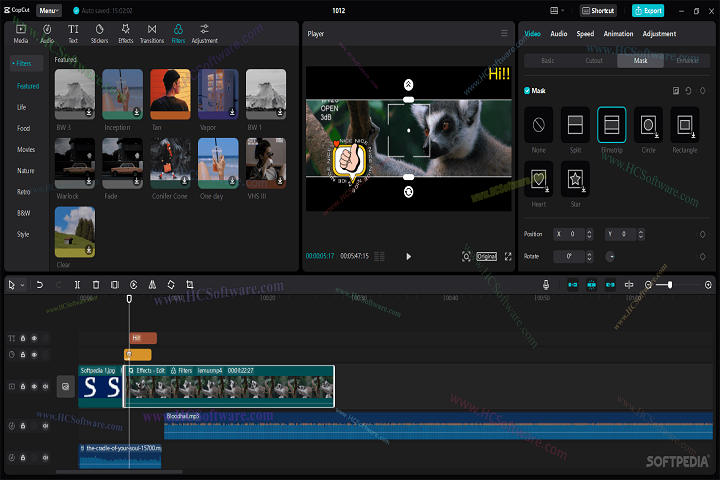Switch to the Animation tab
720x480 pixels.
(618, 34)
